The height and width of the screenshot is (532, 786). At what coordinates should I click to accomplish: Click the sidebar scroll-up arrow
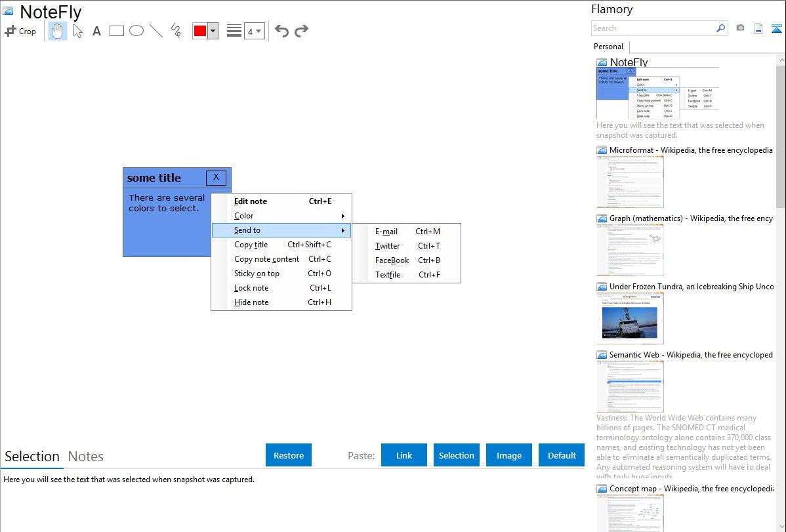pos(781,60)
